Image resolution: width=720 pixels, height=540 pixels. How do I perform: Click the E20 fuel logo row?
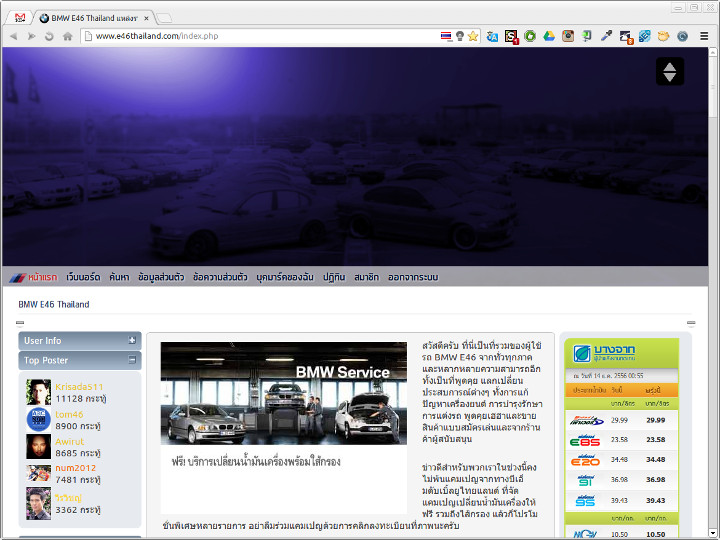click(x=585, y=460)
